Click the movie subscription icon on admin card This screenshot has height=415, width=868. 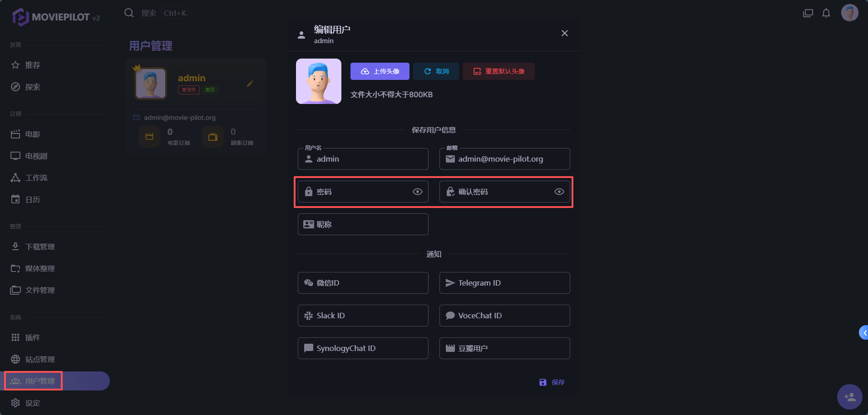tap(149, 137)
